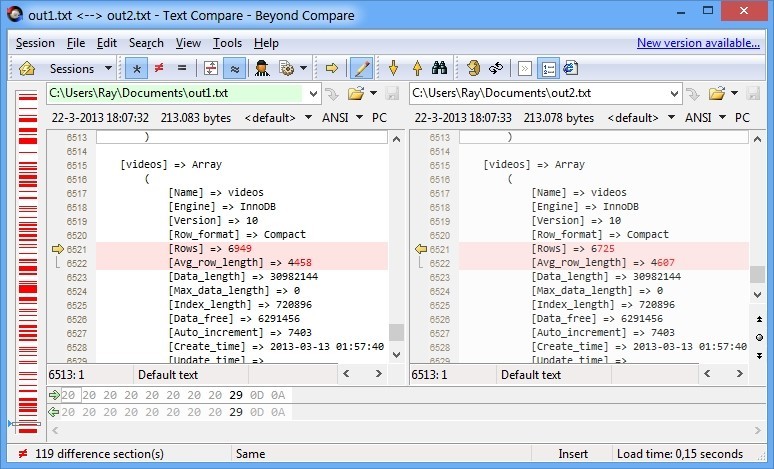Click left pane horizontal scroll right arrow

pyautogui.click(x=378, y=374)
